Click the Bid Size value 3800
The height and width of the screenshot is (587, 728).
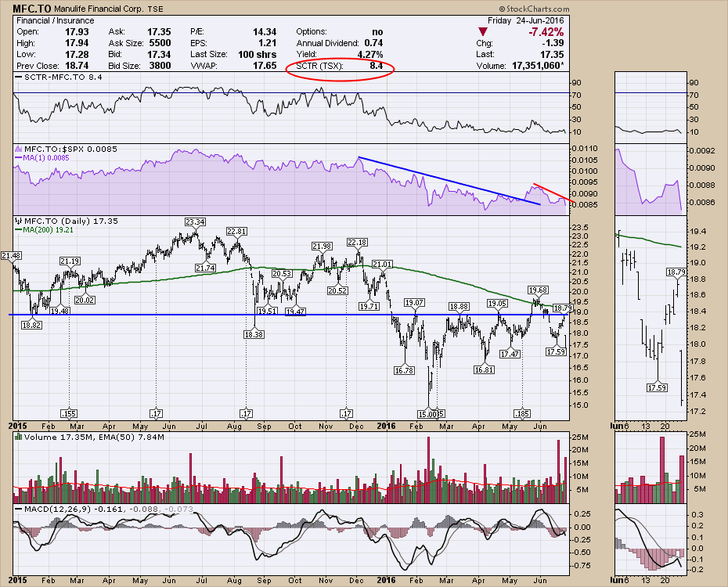[160, 66]
